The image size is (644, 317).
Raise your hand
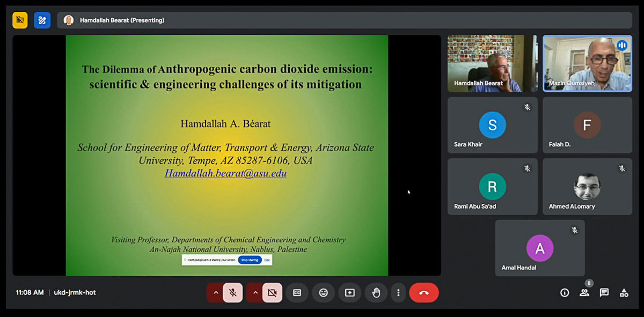(376, 293)
